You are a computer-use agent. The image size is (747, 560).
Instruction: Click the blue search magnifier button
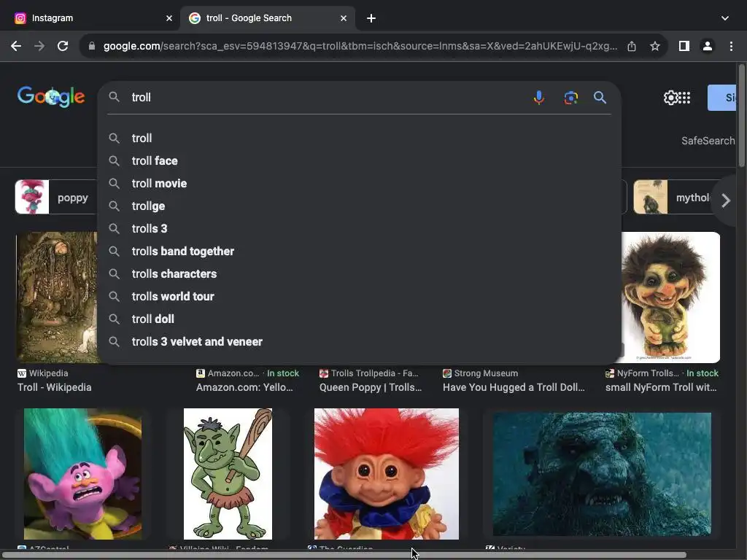pos(600,98)
